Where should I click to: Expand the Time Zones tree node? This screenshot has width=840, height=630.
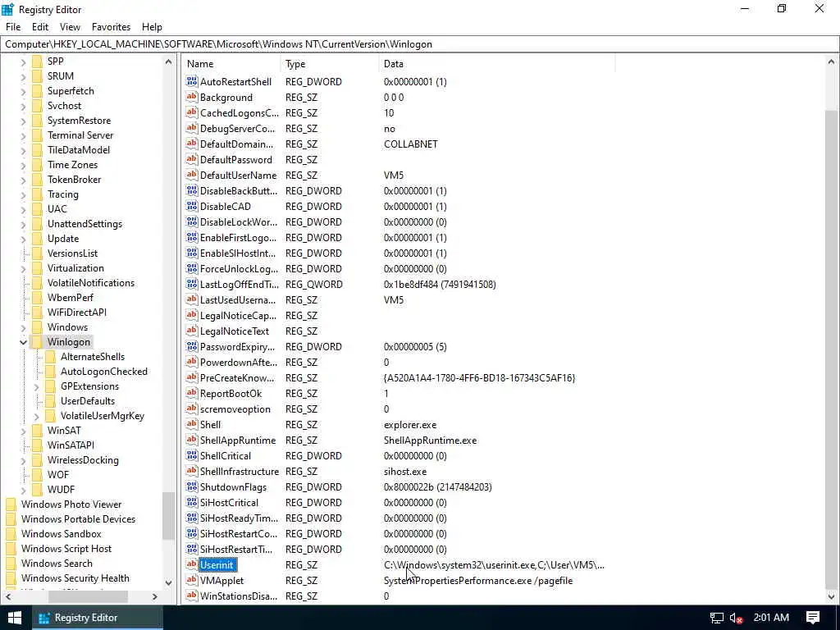point(23,166)
